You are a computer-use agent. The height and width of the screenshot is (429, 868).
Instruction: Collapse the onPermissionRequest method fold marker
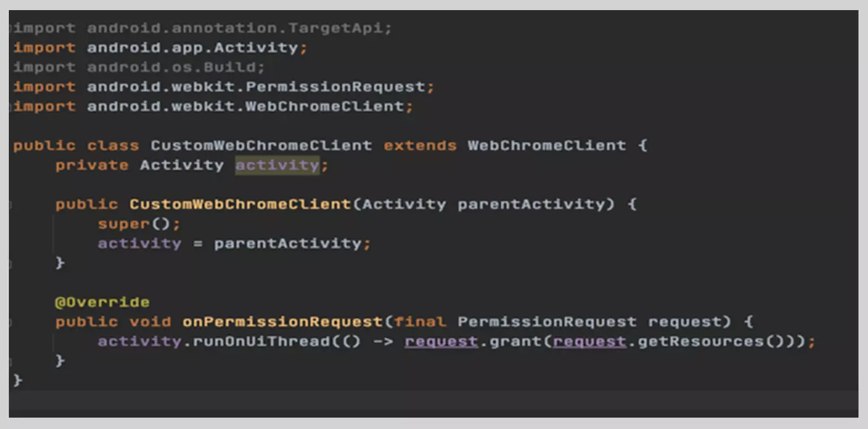click(x=11, y=322)
